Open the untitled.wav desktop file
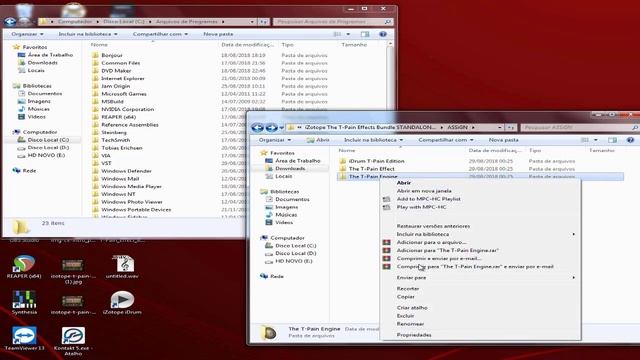This screenshot has height=360, width=640. click(122, 267)
